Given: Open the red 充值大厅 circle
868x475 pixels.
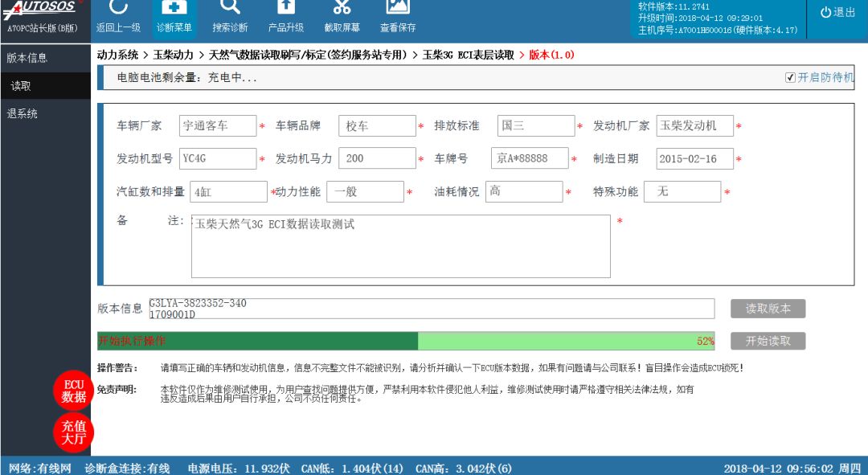Looking at the screenshot, I should pos(74,432).
